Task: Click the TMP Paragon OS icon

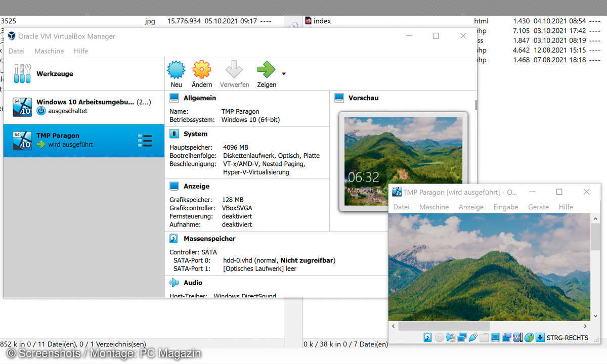Action: pyautogui.click(x=22, y=141)
